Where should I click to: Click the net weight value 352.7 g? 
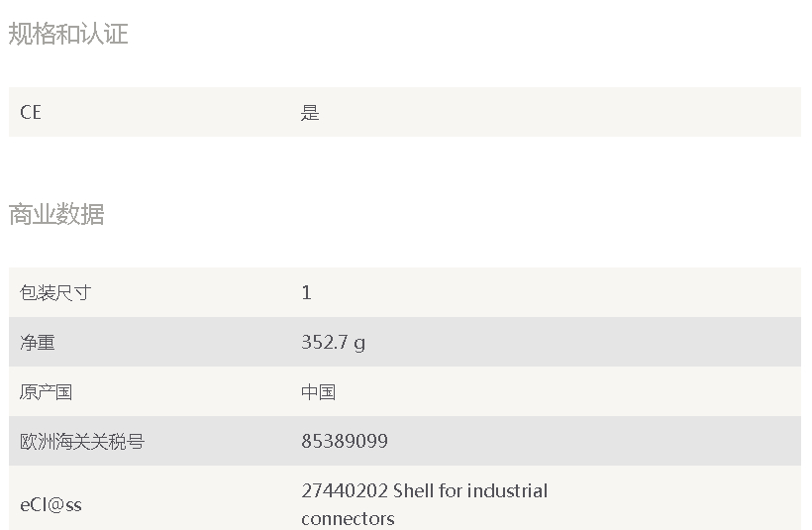(x=334, y=343)
